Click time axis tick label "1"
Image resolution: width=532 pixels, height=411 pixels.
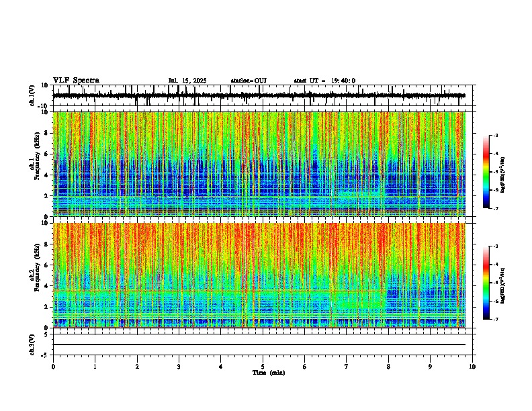[x=95, y=367]
